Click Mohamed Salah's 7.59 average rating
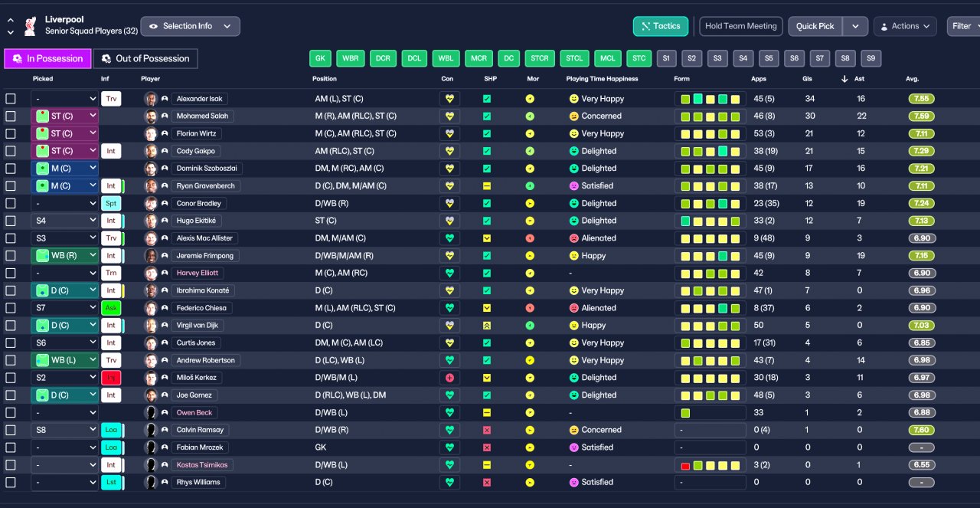 pyautogui.click(x=921, y=116)
